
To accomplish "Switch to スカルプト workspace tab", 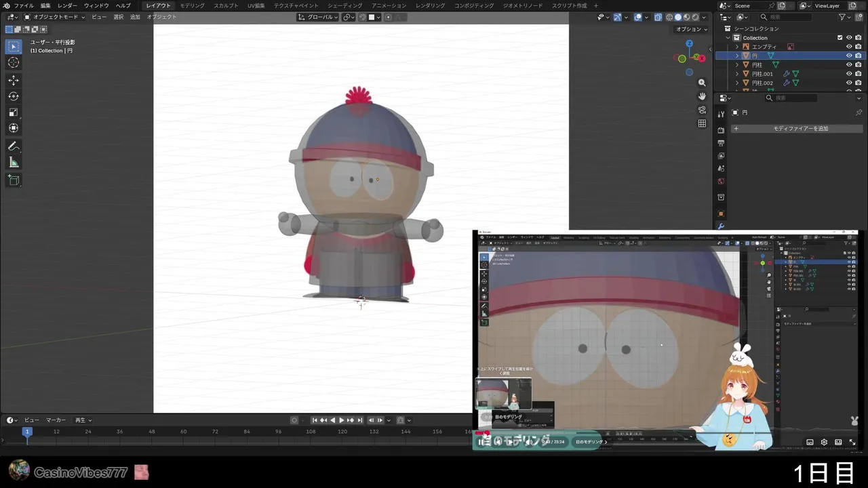I will coord(226,5).
